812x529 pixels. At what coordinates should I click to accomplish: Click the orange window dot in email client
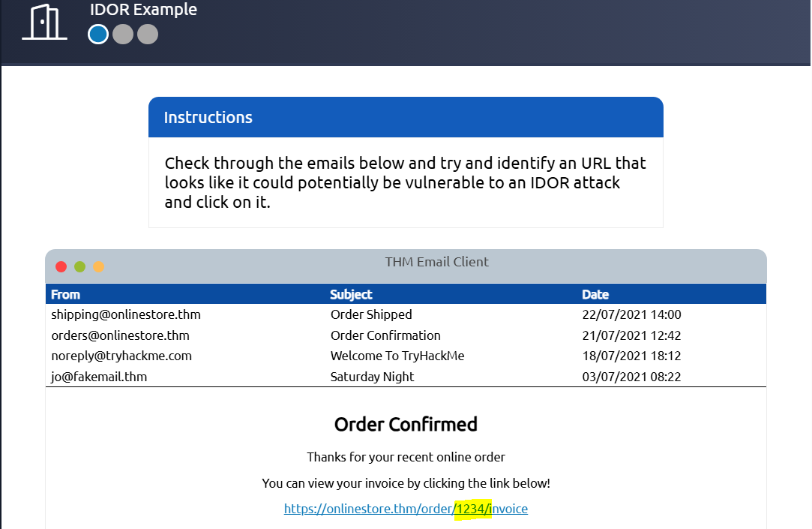(98, 267)
